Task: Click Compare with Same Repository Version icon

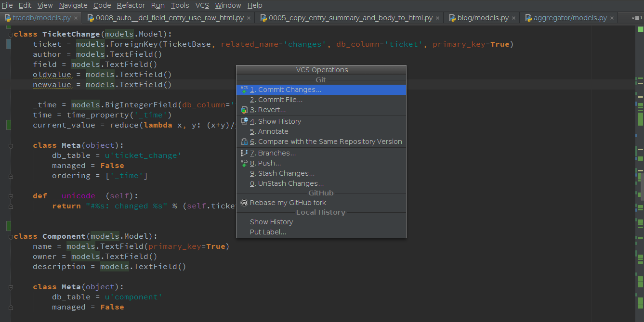Action: 244,142
